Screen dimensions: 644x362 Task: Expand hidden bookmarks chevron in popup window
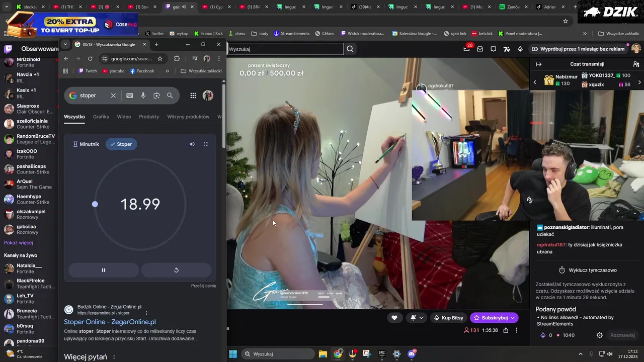tap(168, 71)
